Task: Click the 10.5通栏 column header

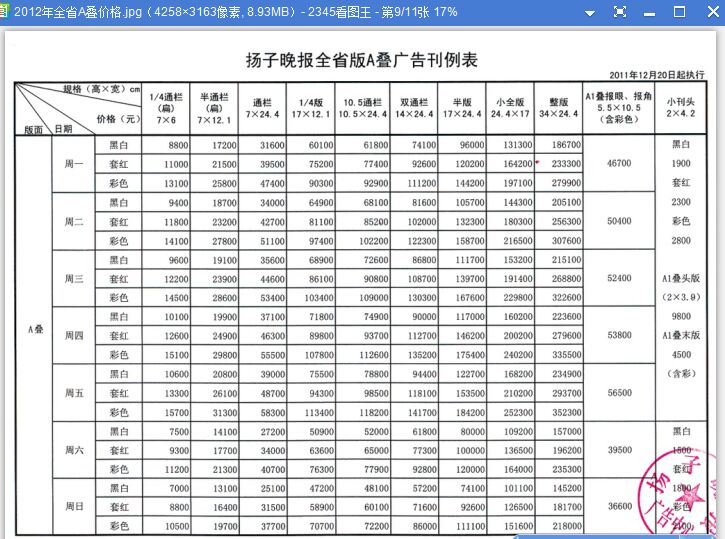Action: pos(362,108)
